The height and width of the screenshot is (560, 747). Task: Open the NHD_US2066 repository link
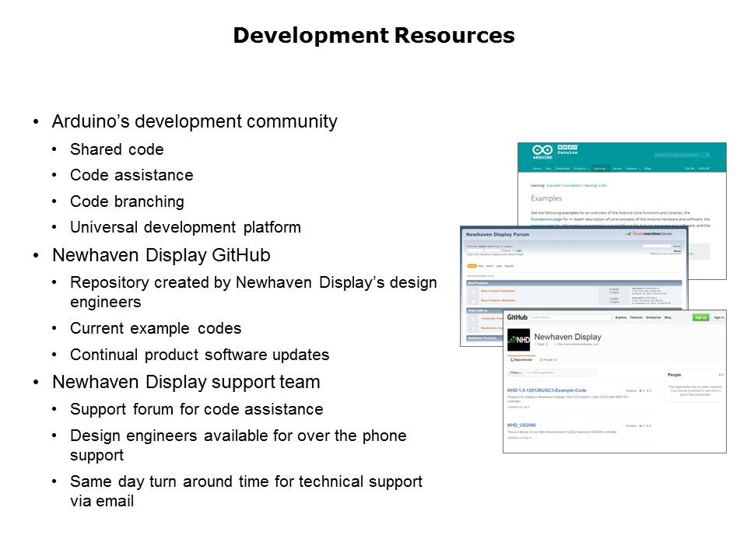pyautogui.click(x=522, y=425)
